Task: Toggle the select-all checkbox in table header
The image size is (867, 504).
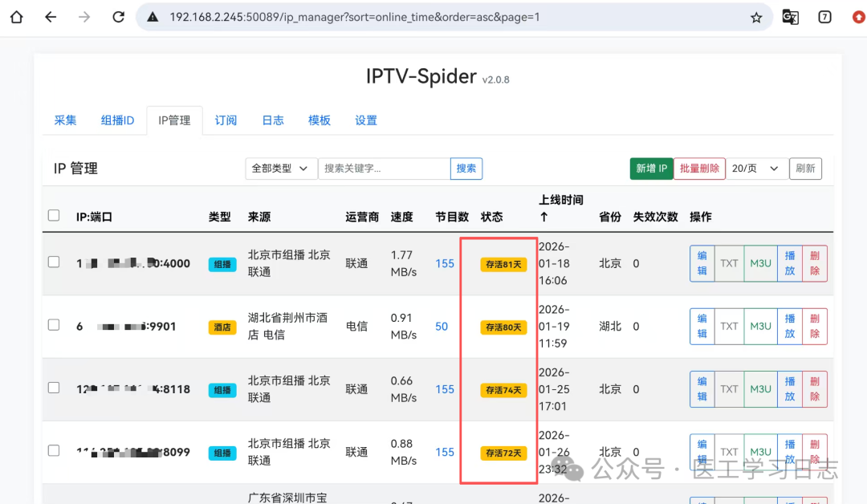Action: (x=54, y=215)
